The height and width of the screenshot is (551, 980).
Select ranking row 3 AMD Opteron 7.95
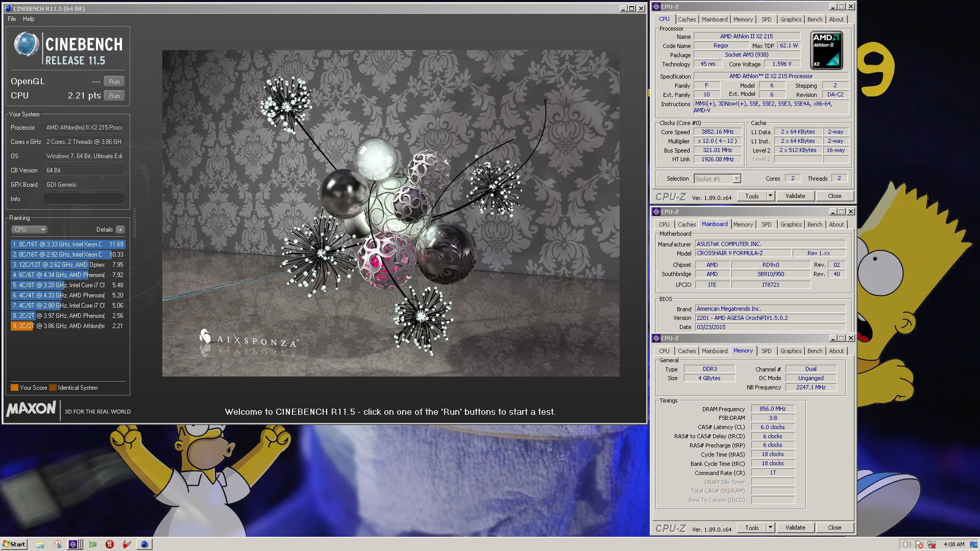coord(68,265)
